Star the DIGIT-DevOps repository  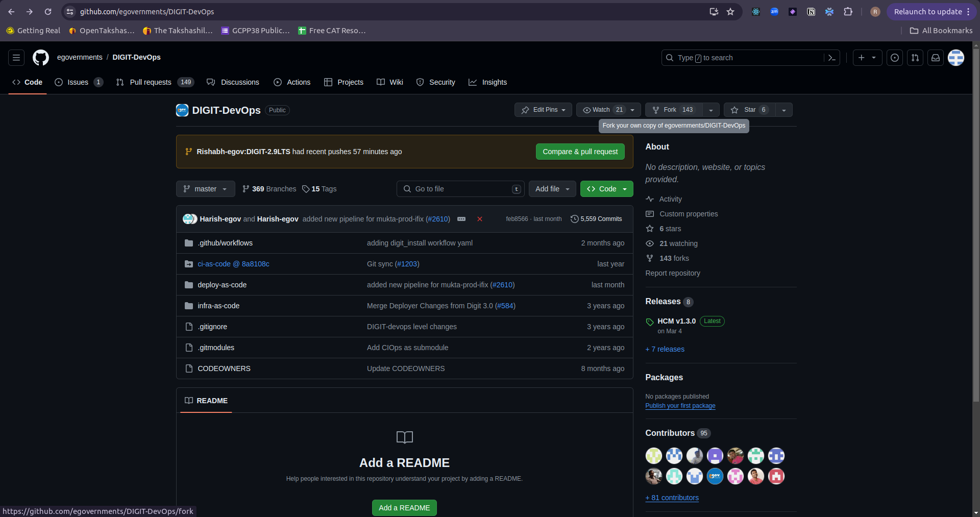coord(749,110)
